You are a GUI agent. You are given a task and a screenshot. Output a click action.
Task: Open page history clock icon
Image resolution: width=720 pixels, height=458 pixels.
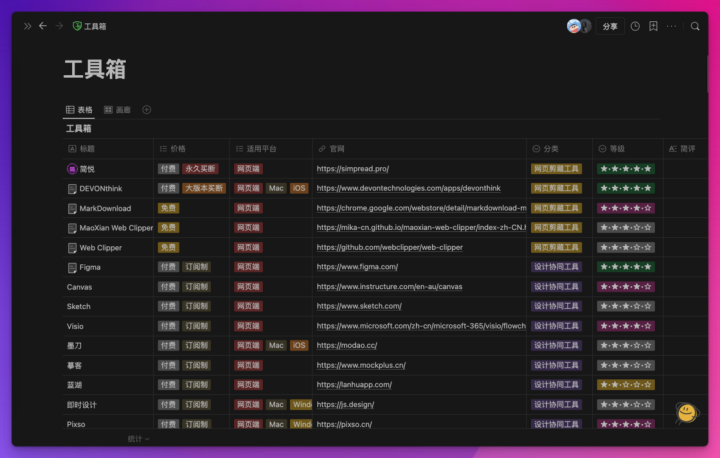635,26
